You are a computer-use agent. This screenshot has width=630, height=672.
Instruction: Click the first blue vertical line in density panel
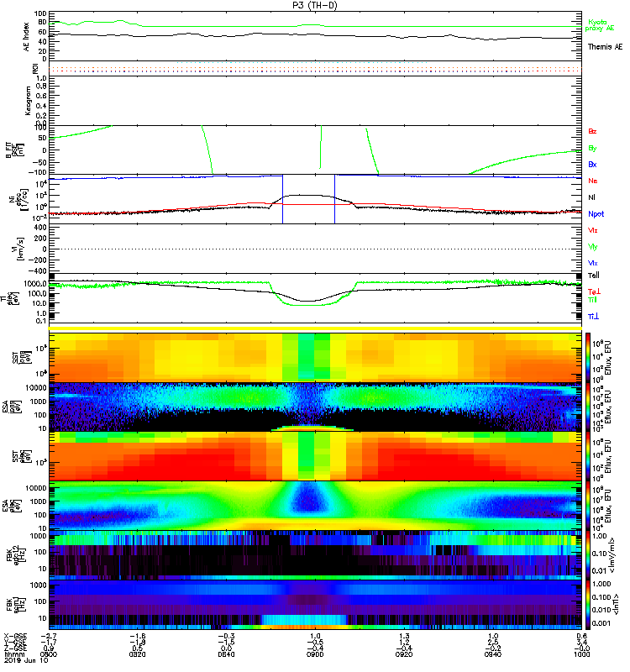(282, 199)
